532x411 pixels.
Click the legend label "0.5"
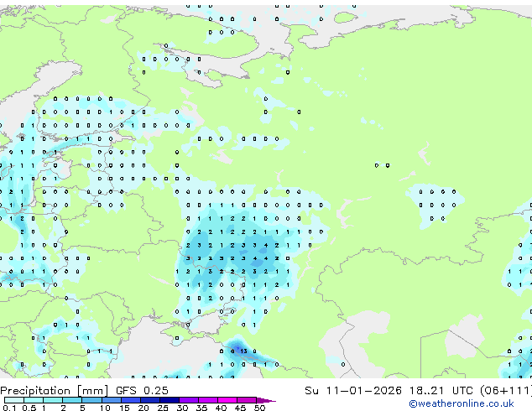coord(29,408)
